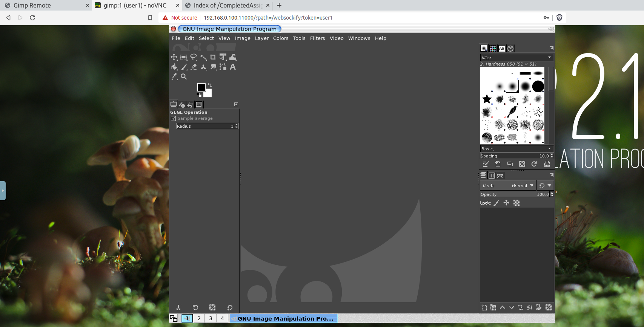The image size is (644, 327).
Task: Open the Filters menu
Action: 317,38
